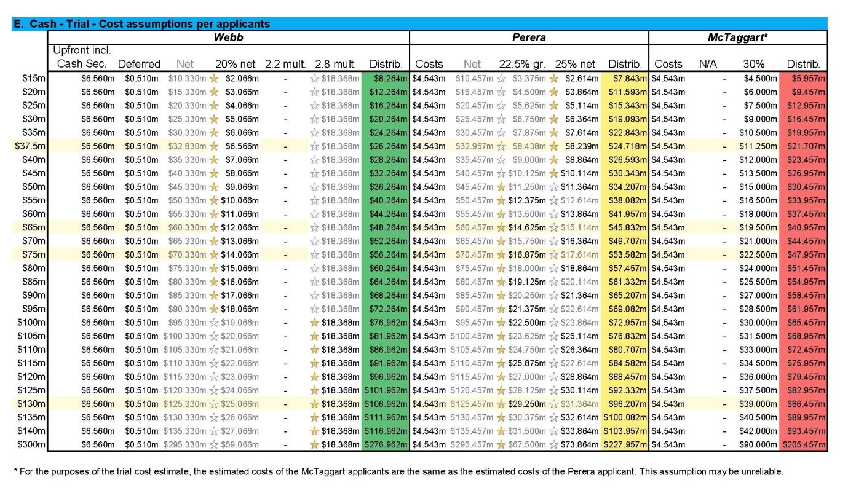
Task: Select the '$90.000m' cell
Action: 758,445
